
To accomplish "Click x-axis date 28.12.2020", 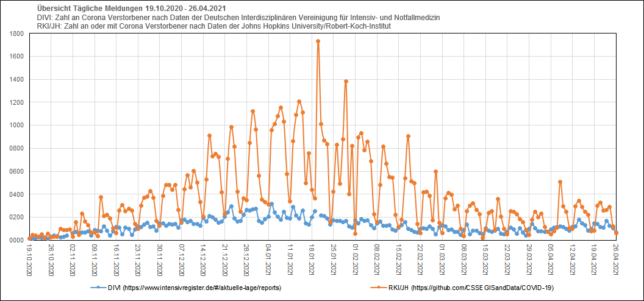I will coord(247,260).
